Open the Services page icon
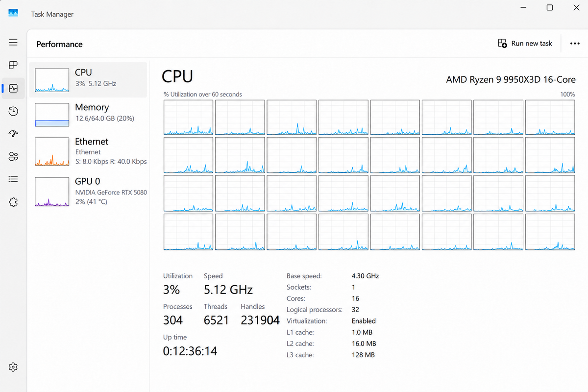Viewport: 588px width, 392px height. pos(13,202)
